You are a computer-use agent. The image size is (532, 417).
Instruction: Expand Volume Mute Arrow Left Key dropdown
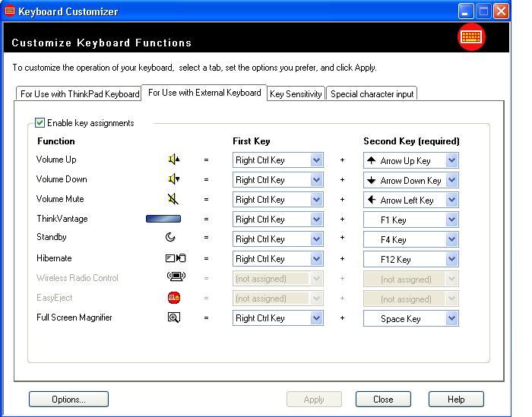452,200
